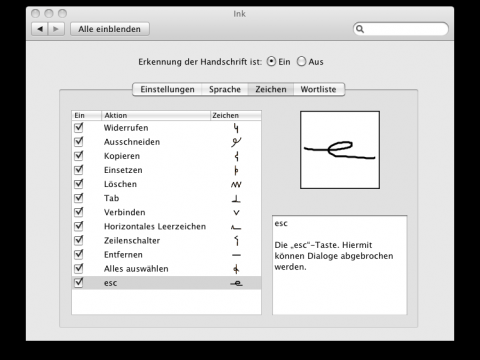Image resolution: width=480 pixels, height=360 pixels.
Task: Select the Horizontales Leerzeichen row label
Action: click(x=155, y=226)
